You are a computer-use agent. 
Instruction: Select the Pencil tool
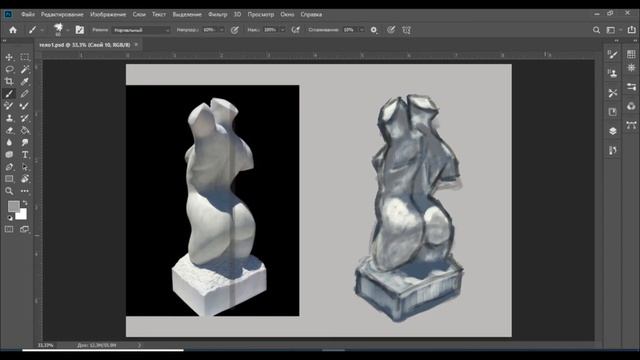pyautogui.click(x=25, y=94)
